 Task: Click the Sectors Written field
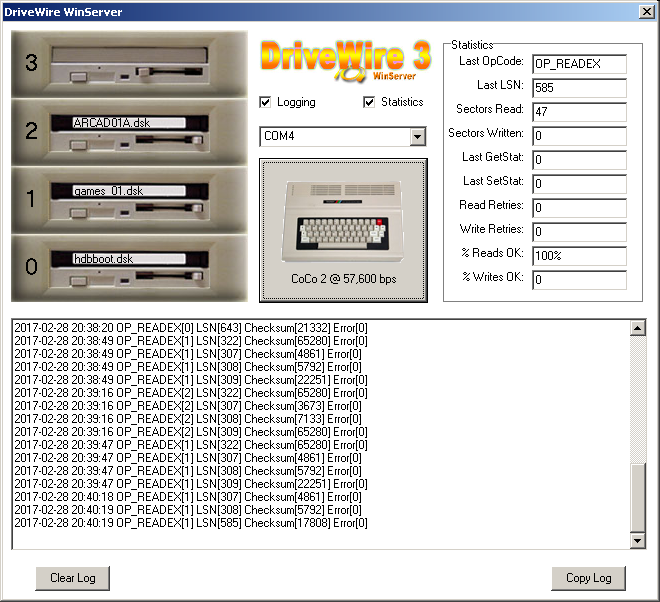click(579, 136)
